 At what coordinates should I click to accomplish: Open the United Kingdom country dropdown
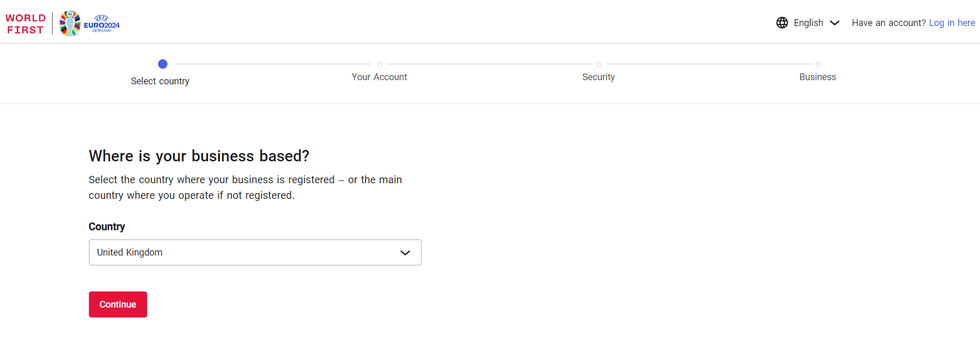pyautogui.click(x=255, y=252)
